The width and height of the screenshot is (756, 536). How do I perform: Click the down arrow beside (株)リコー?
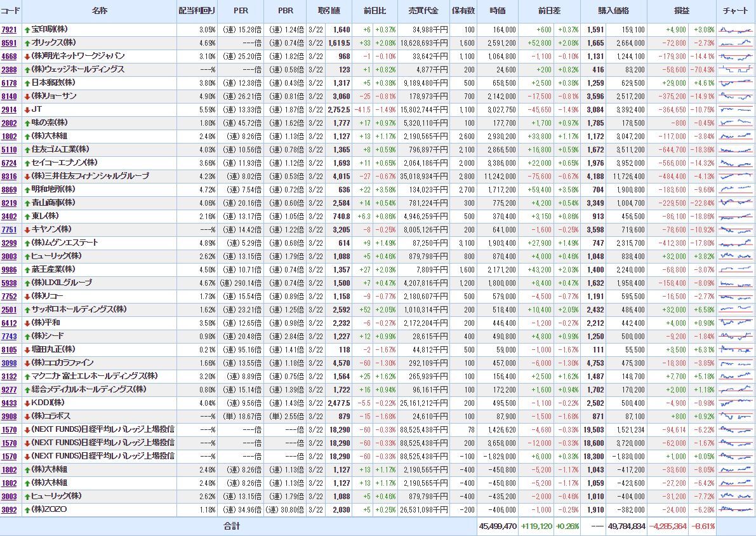(27, 296)
